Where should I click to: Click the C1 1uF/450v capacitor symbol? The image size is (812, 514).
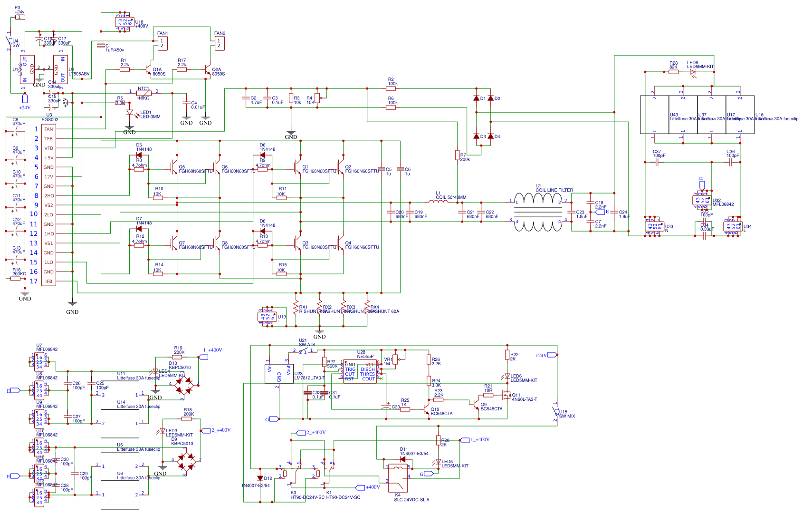101,46
